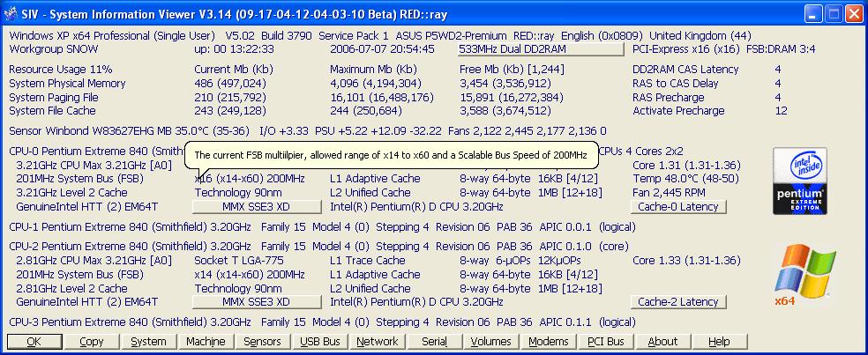The height and width of the screenshot is (355, 868).
Task: Show the Volumes page
Action: coord(491,342)
